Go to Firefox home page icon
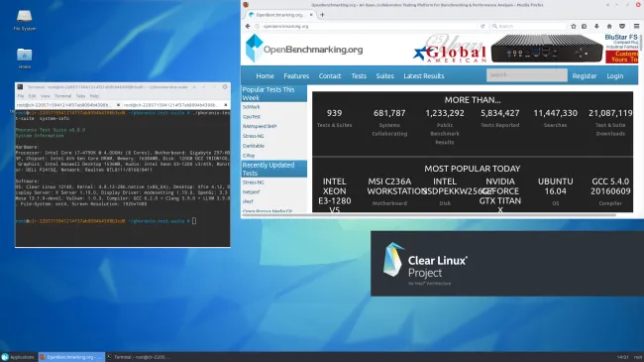 609,26
